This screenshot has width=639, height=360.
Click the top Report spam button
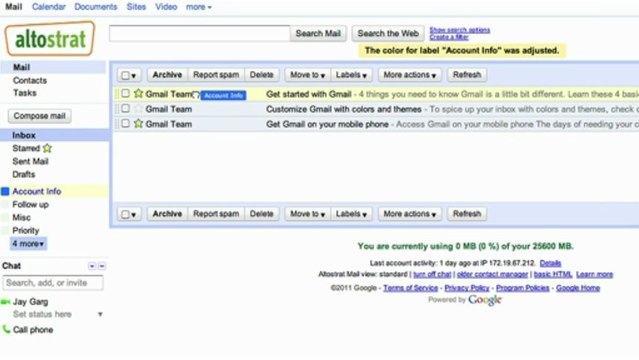pyautogui.click(x=216, y=75)
